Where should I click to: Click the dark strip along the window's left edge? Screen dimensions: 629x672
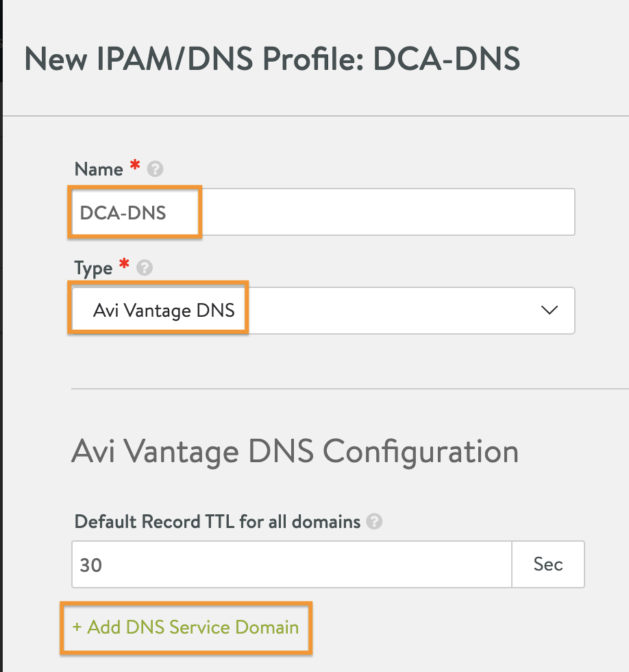1,336
